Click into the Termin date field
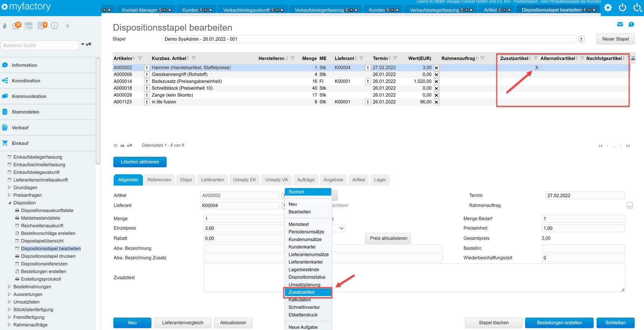Image resolution: width=644 pixels, height=330 pixels. (x=585, y=196)
